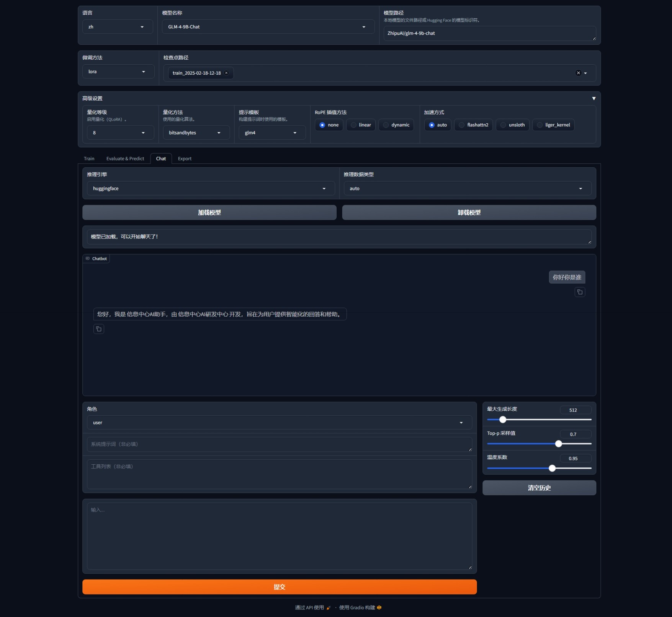
Task: Open the 微调方法 dropdown showing lora
Action: pos(118,72)
